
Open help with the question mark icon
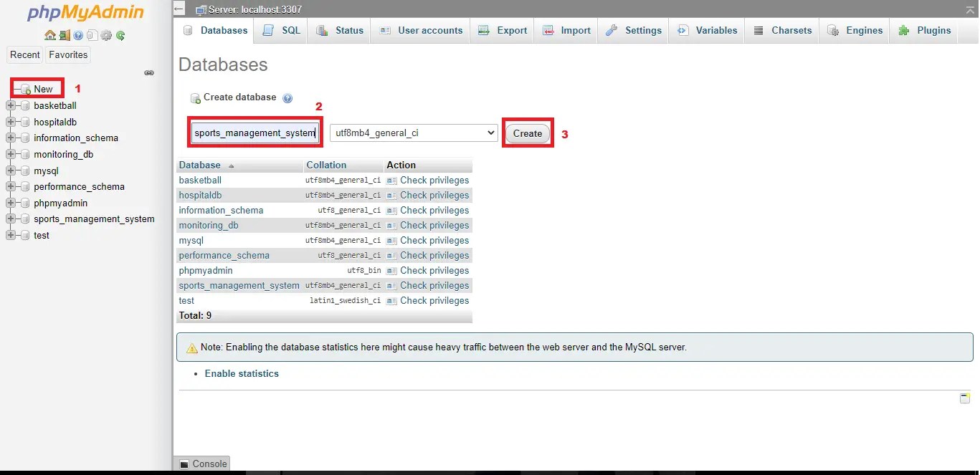pos(77,36)
